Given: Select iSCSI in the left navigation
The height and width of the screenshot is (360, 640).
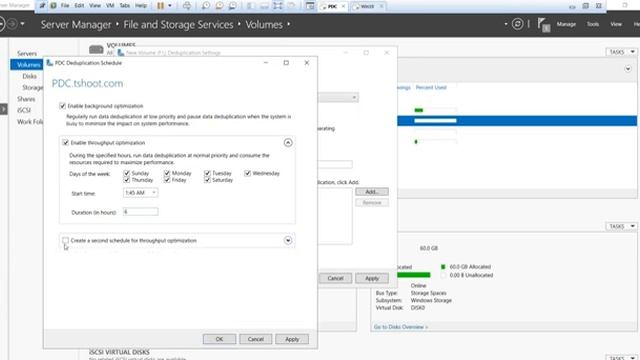Looking at the screenshot, I should [x=24, y=110].
